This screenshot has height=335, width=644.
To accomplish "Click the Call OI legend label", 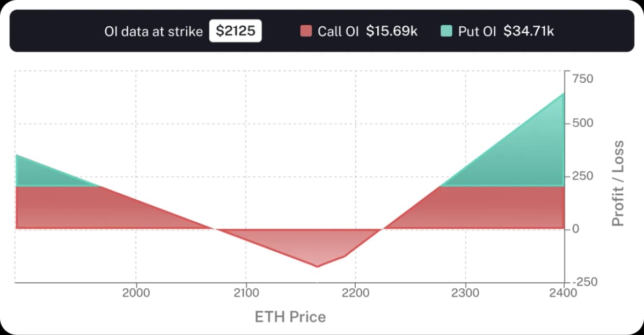I will (338, 31).
